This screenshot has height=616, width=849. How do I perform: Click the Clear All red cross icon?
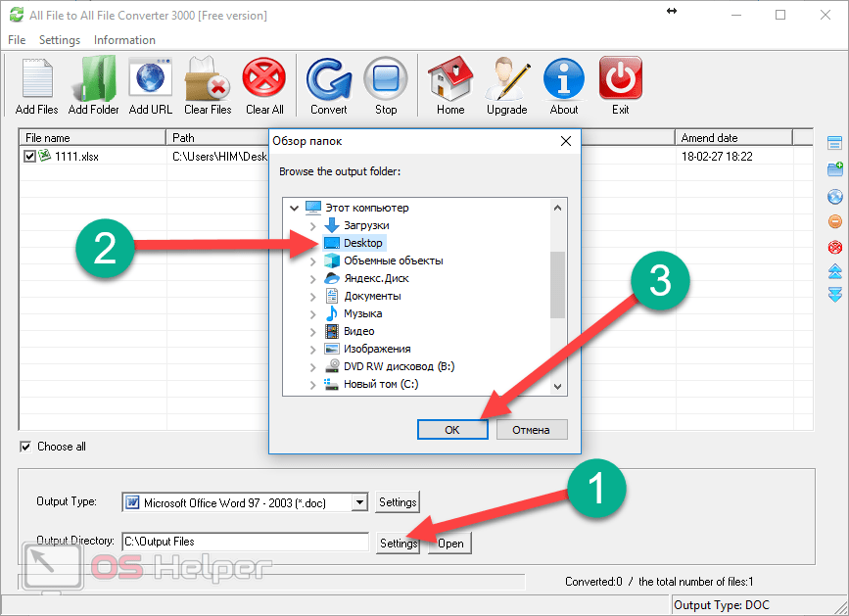[x=264, y=79]
